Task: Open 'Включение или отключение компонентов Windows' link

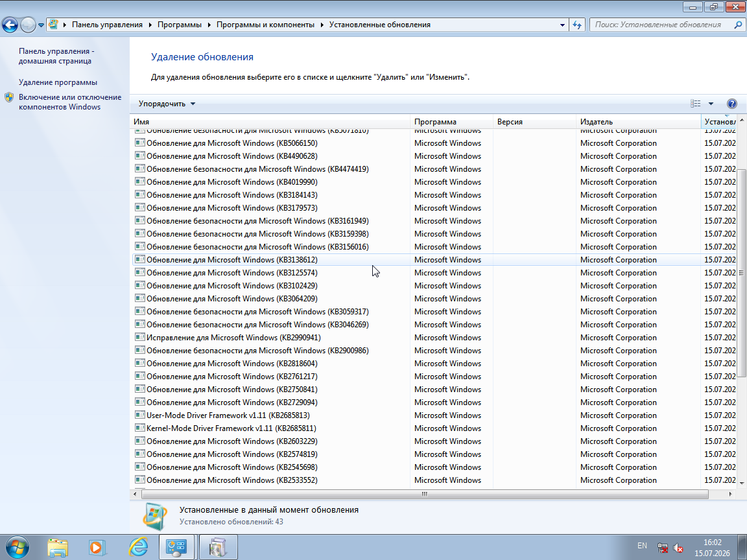Action: point(70,102)
